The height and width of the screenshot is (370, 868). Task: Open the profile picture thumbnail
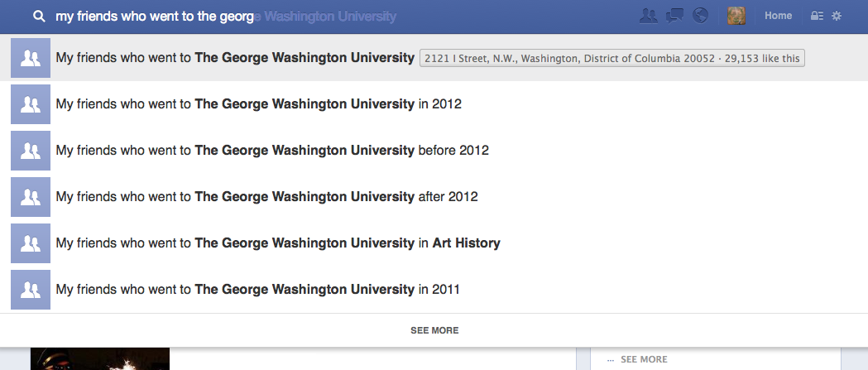tap(736, 16)
